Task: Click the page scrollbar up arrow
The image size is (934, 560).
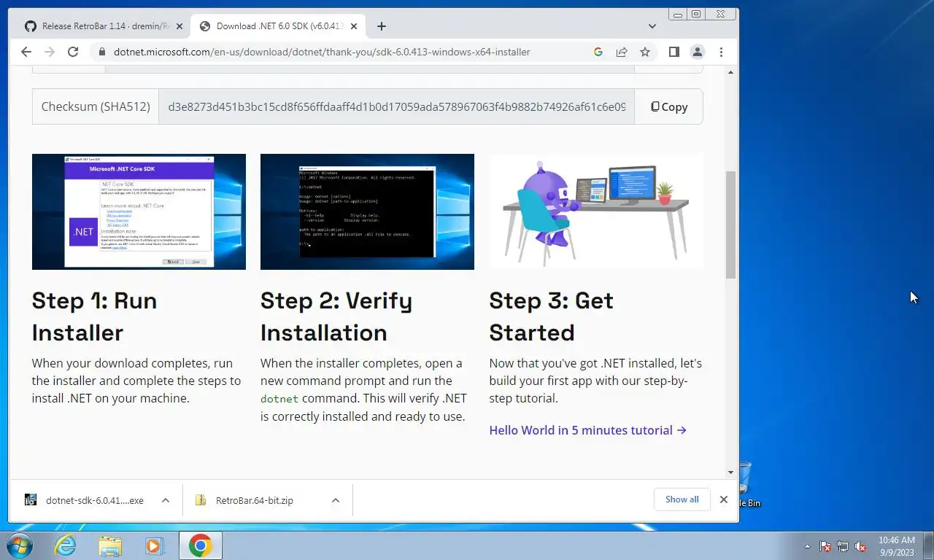Action: point(731,72)
